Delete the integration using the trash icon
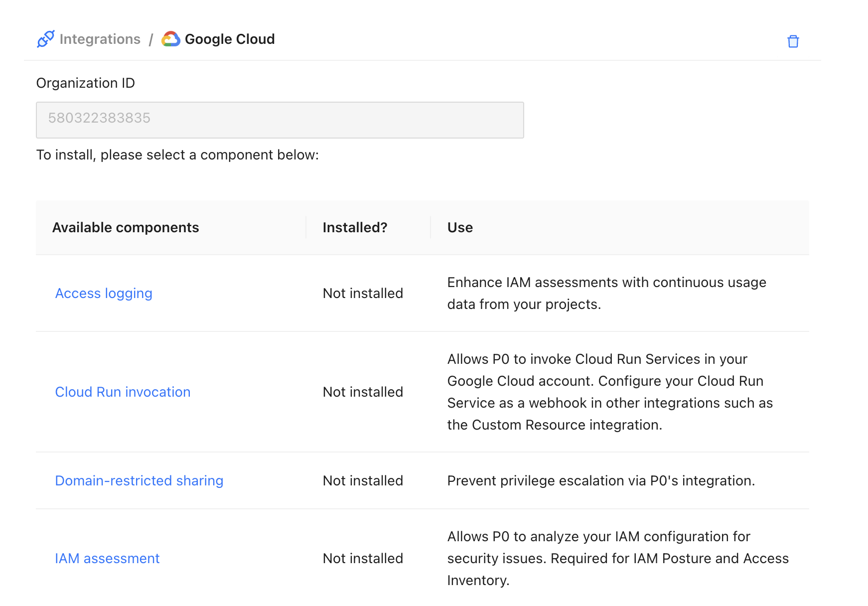This screenshot has height=606, width=868. click(793, 41)
